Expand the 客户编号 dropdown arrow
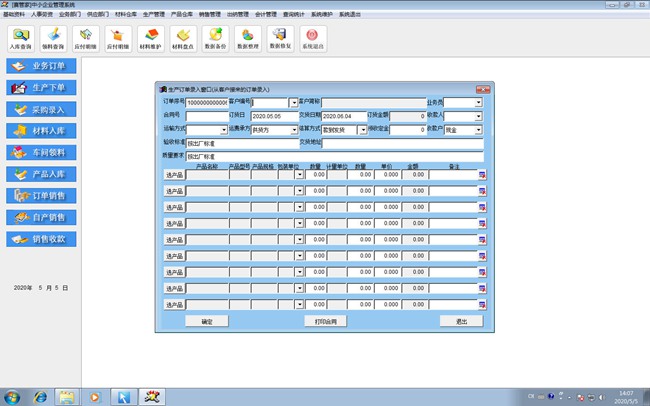 point(294,102)
